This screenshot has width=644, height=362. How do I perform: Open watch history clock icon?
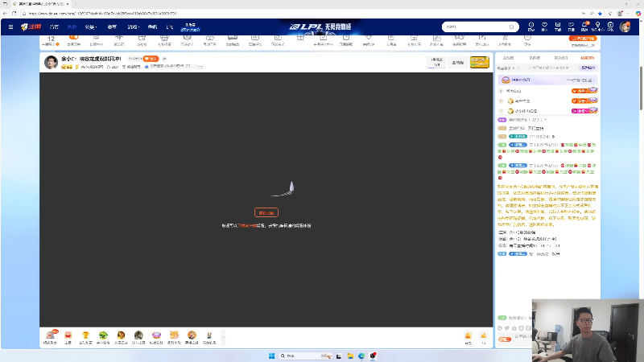pyautogui.click(x=531, y=27)
